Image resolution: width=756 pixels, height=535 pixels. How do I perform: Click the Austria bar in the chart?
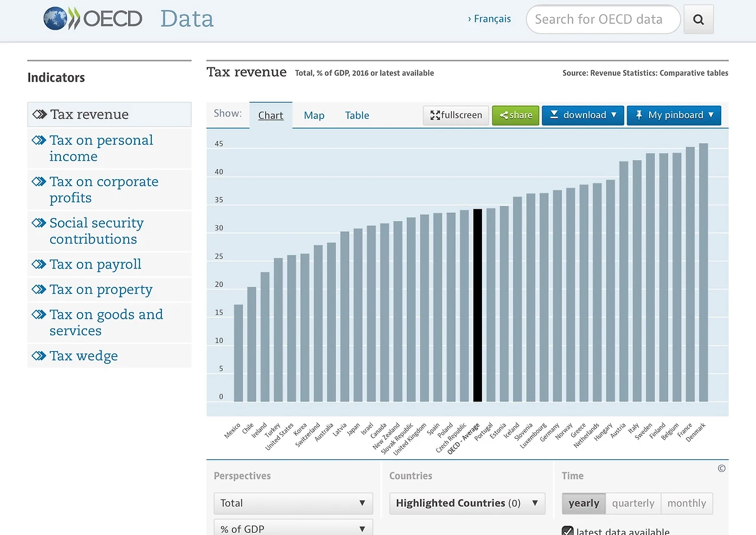pyautogui.click(x=624, y=281)
